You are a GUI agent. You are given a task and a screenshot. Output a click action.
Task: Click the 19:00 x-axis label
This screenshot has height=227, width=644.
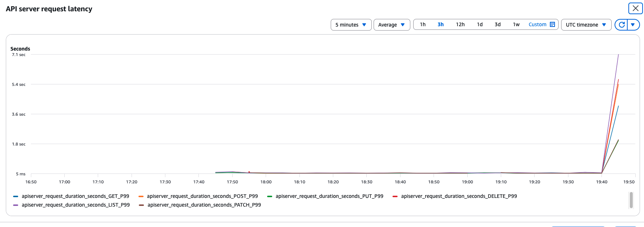(x=467, y=182)
